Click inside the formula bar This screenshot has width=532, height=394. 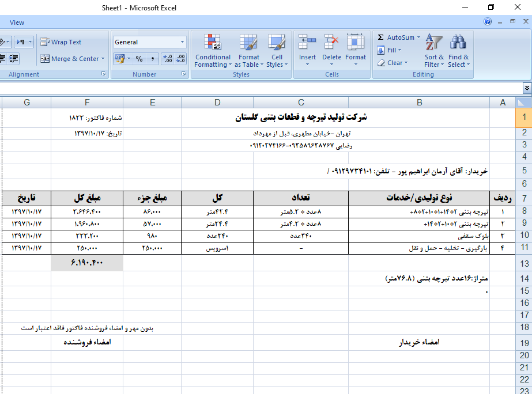(x=261, y=88)
